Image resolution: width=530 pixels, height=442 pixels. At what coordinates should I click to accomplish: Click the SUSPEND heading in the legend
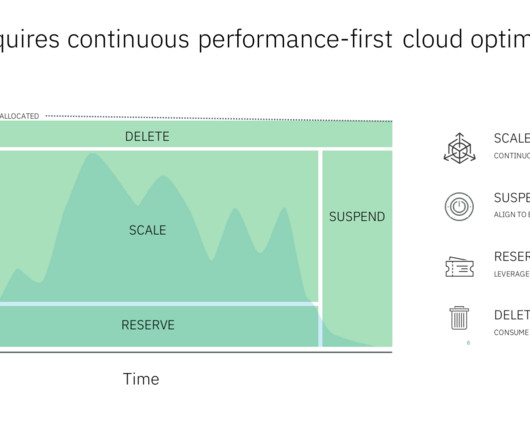click(x=512, y=198)
